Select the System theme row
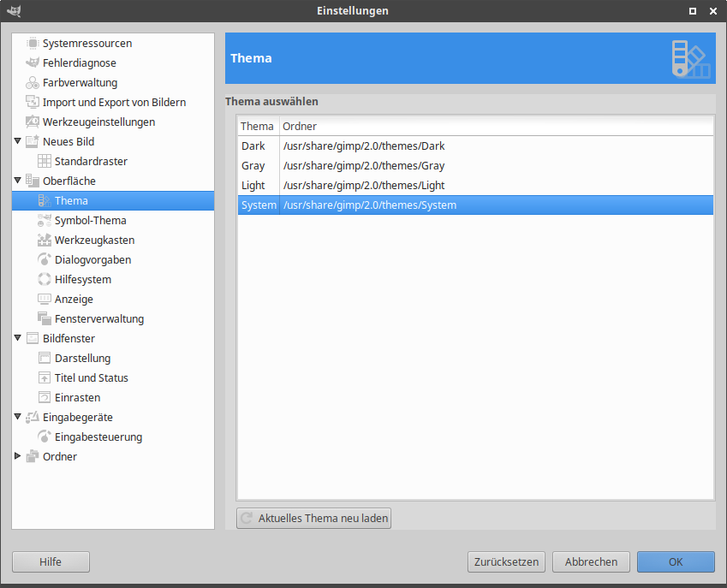 [x=475, y=205]
